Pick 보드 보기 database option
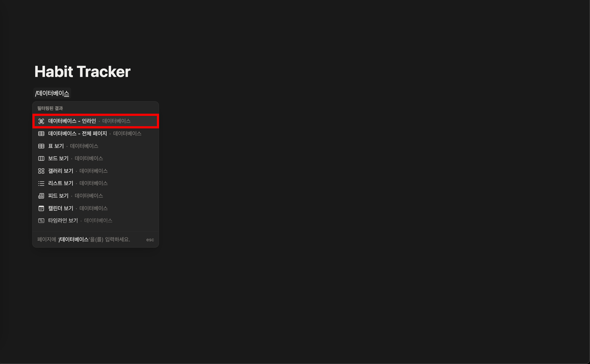590x364 pixels. pyautogui.click(x=58, y=158)
